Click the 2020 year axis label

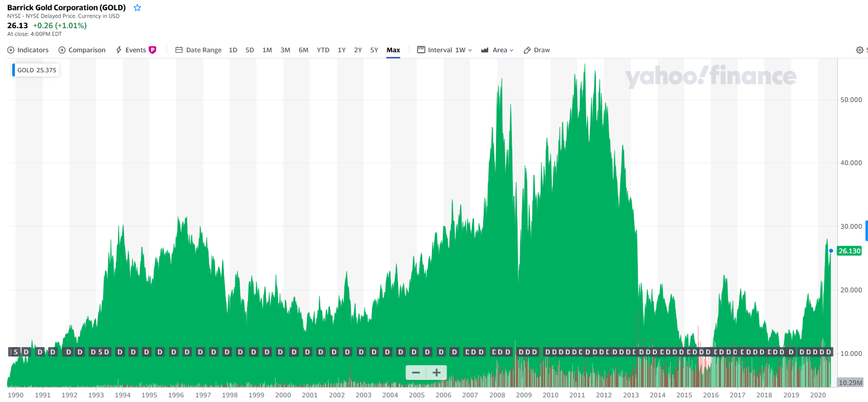pyautogui.click(x=818, y=395)
